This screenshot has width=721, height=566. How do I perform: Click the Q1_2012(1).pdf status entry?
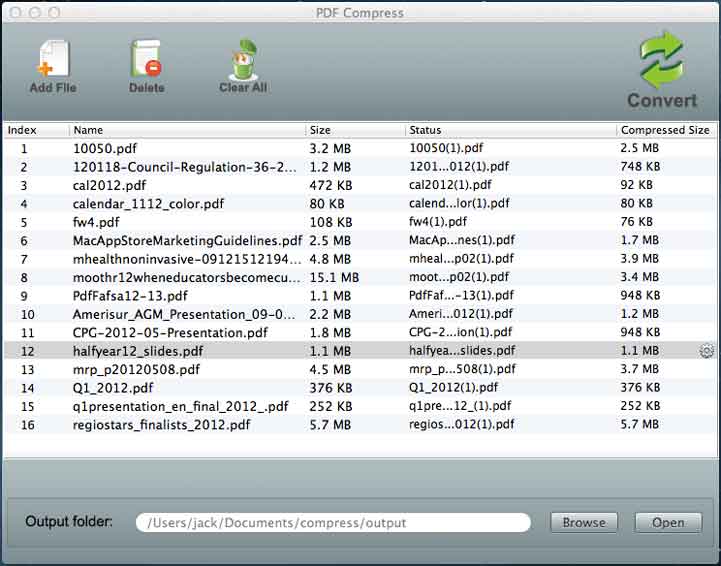pyautogui.click(x=453, y=387)
